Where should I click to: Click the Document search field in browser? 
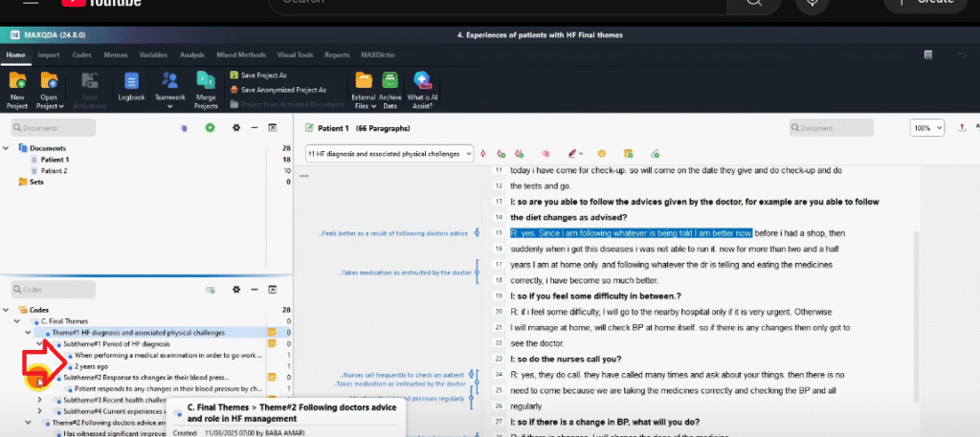(831, 128)
